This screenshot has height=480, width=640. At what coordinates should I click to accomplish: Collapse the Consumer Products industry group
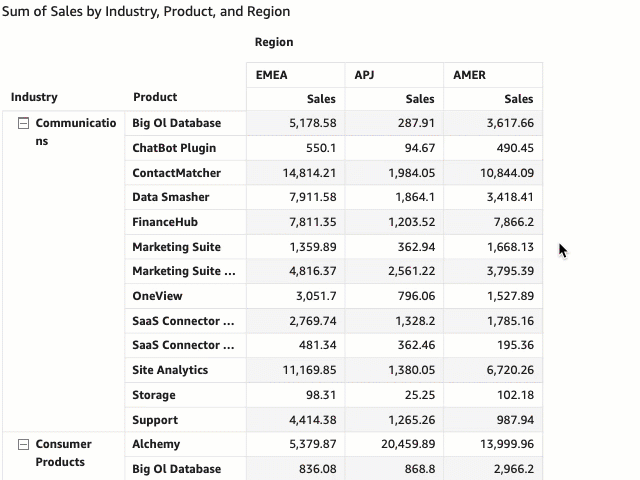click(23, 444)
